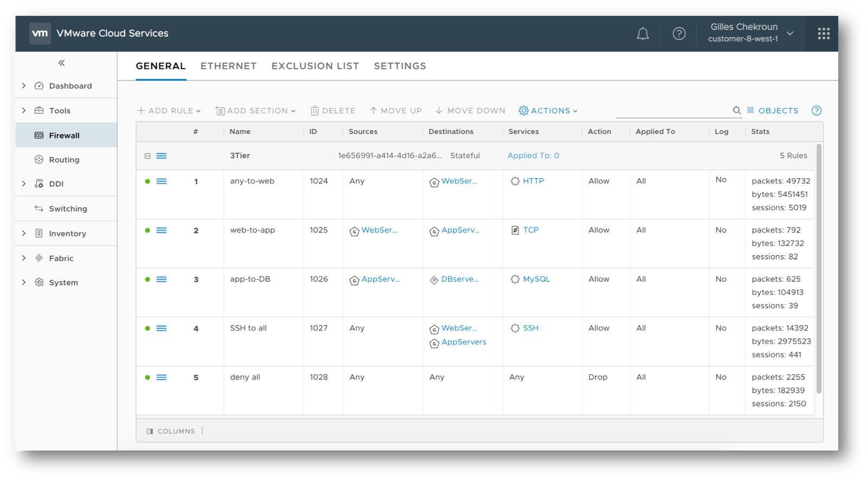Click the DDI sidebar icon
The width and height of the screenshot is (868, 480).
coord(39,184)
